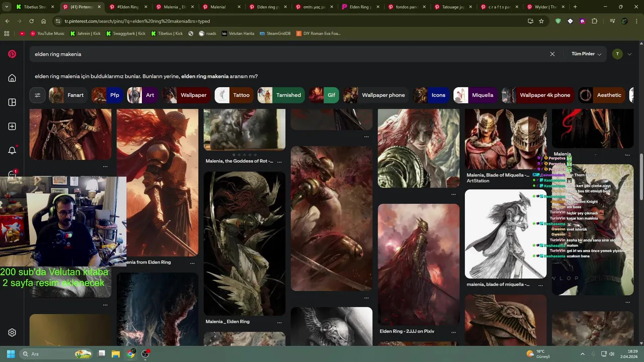The width and height of the screenshot is (644, 362).
Task: Open the two golden helmets ArtStation pin
Action: click(x=506, y=139)
